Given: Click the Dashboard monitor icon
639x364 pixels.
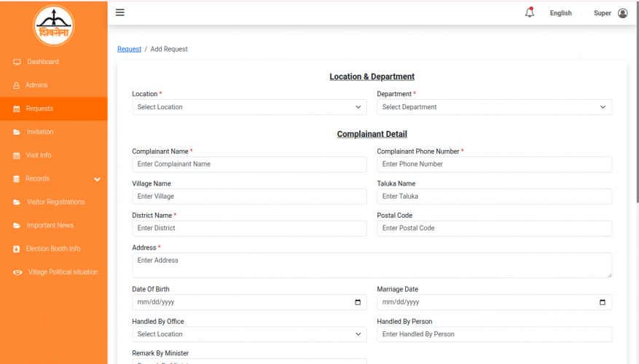Looking at the screenshot, I should coord(17,62).
